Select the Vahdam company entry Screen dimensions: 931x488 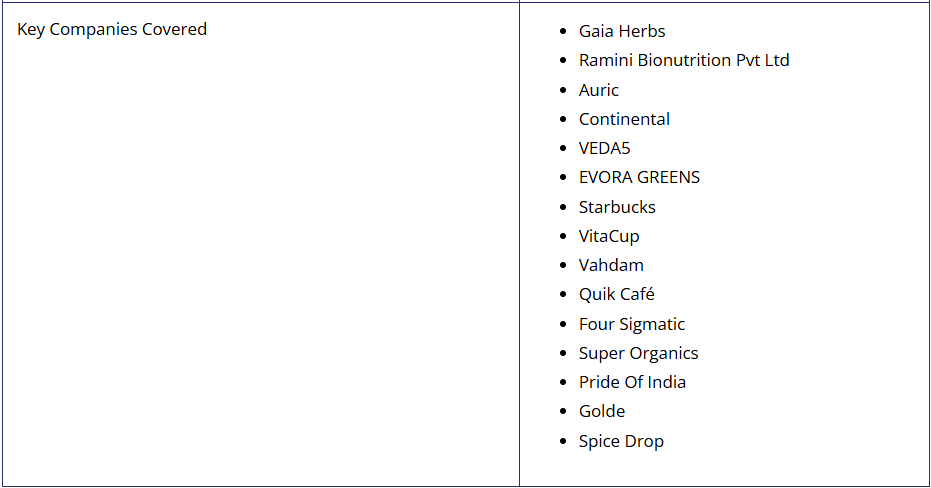tap(611, 265)
